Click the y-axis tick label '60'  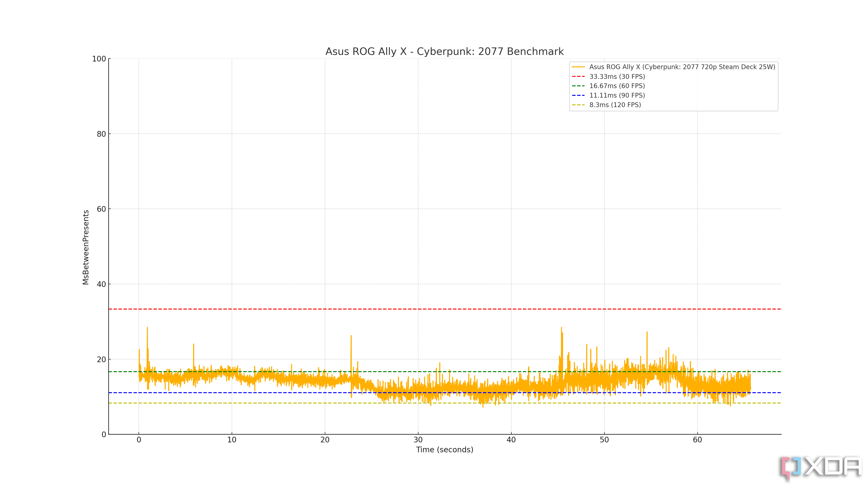point(101,209)
